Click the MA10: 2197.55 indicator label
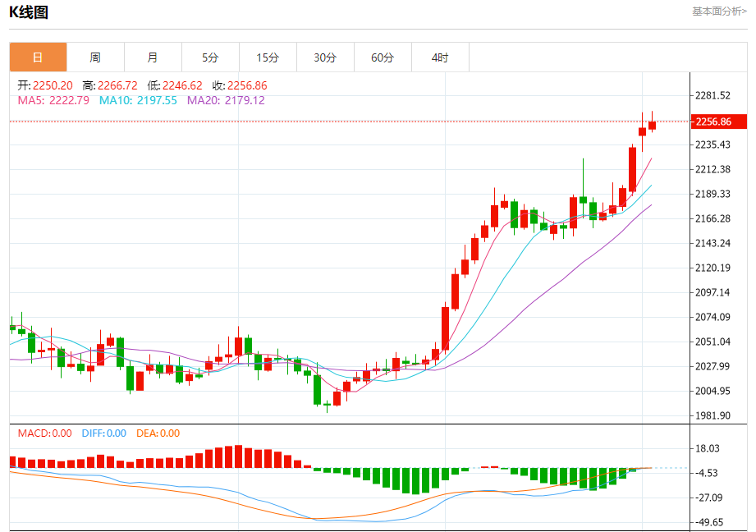The width and height of the screenshot is (756, 532). 138,100
